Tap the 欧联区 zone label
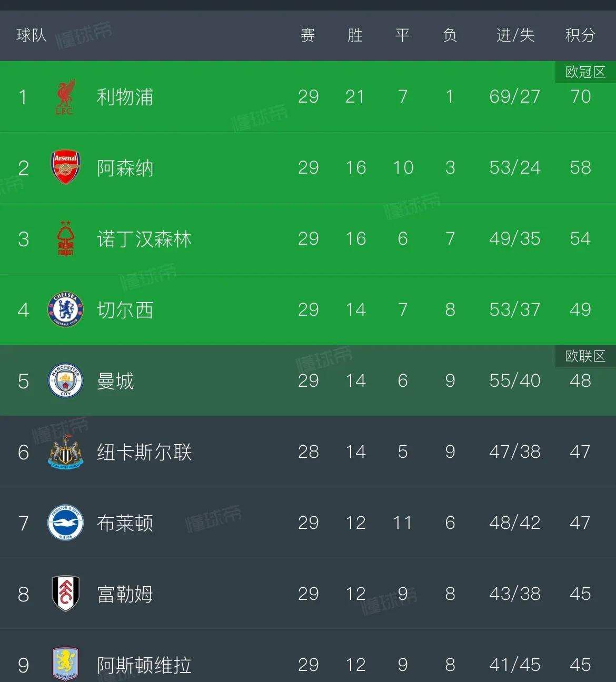Screen dimensions: 616x682 [x=585, y=356]
